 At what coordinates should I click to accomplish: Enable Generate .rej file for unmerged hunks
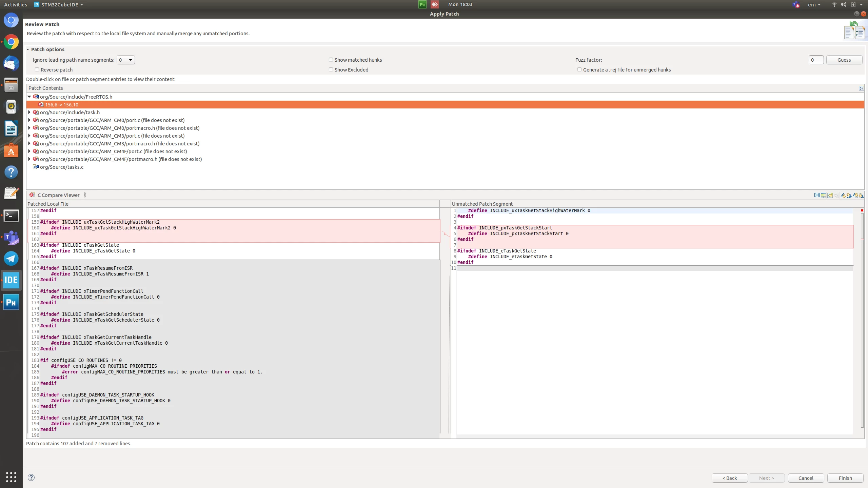click(x=579, y=69)
